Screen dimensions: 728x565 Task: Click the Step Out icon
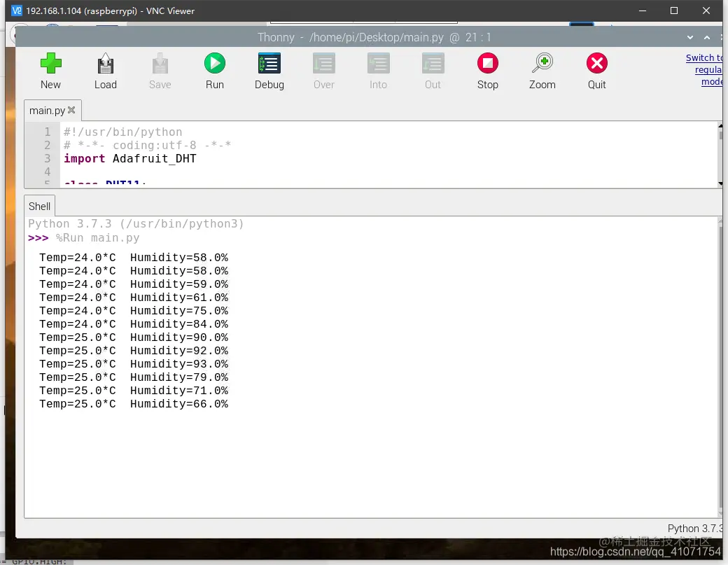pyautogui.click(x=433, y=64)
